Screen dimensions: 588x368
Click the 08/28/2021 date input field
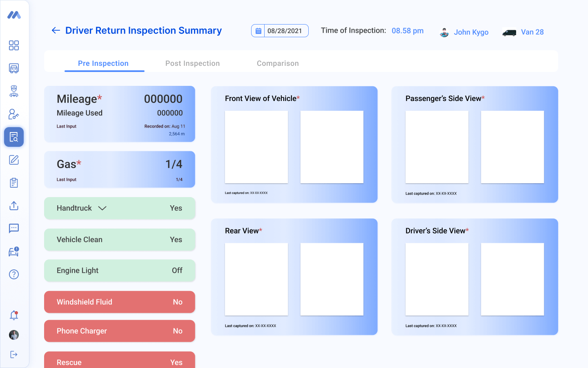(285, 31)
